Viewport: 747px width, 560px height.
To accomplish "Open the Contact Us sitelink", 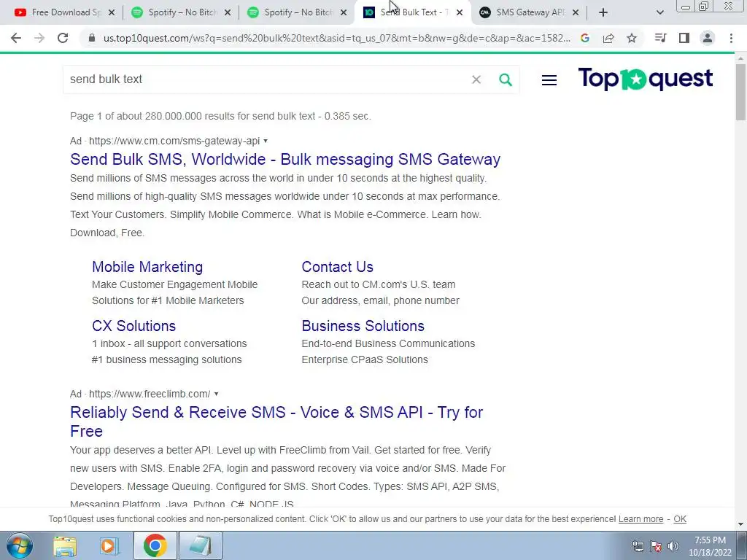I will (337, 267).
